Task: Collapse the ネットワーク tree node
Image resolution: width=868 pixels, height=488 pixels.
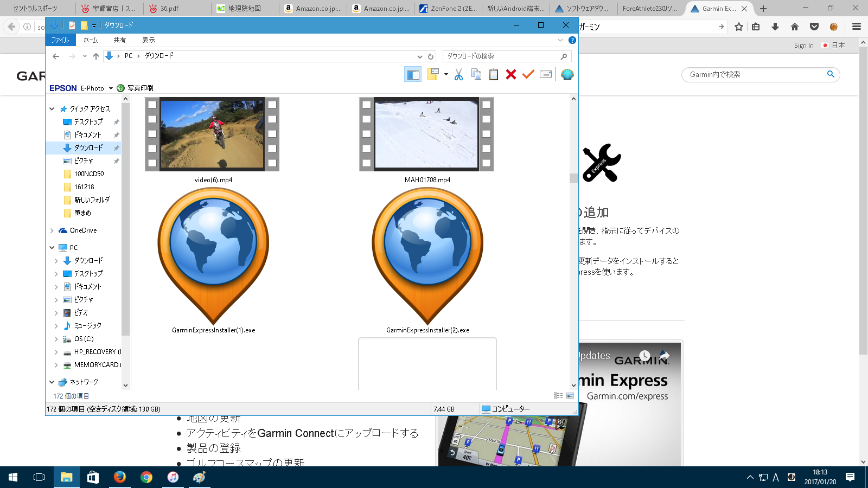Action: [52, 382]
